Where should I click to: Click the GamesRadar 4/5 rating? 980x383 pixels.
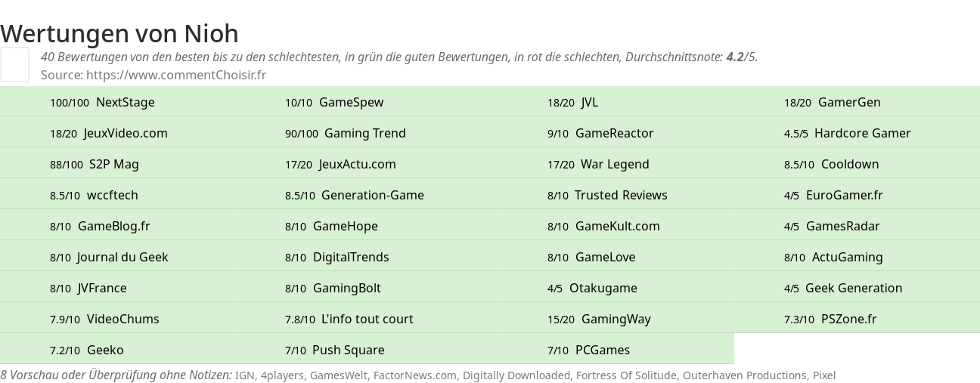(832, 226)
